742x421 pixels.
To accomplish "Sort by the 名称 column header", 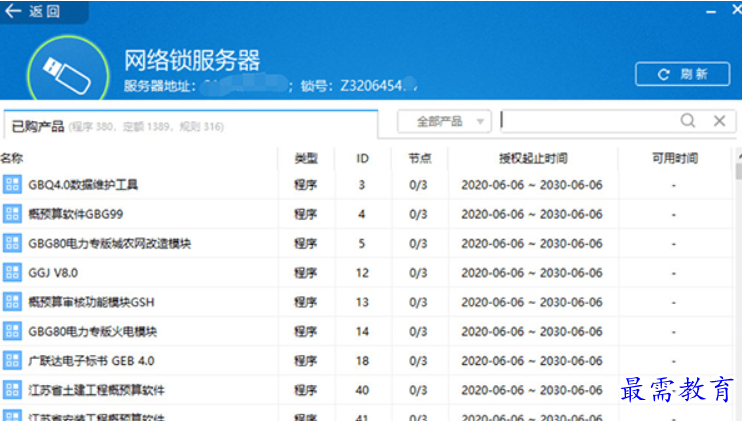I will pos(12,158).
